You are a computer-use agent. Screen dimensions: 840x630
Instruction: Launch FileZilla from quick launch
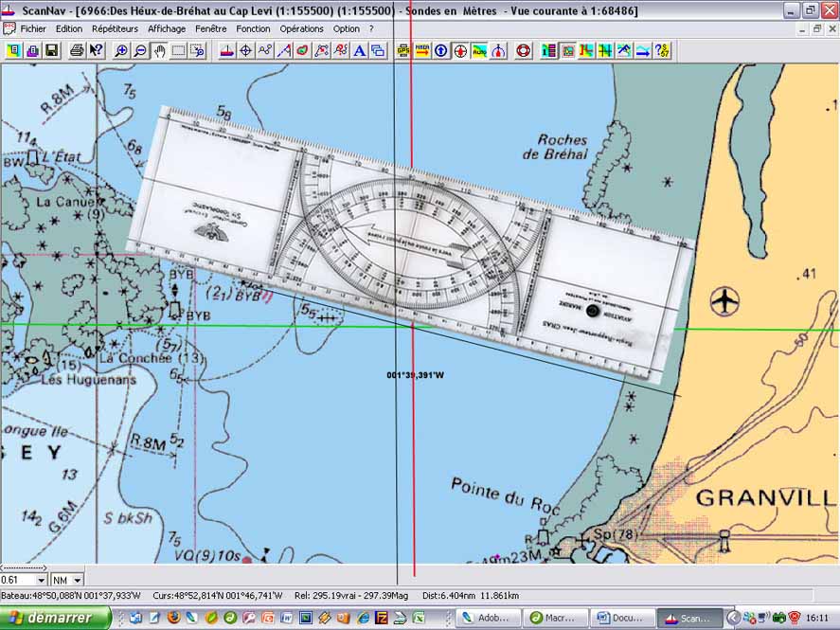(381, 618)
